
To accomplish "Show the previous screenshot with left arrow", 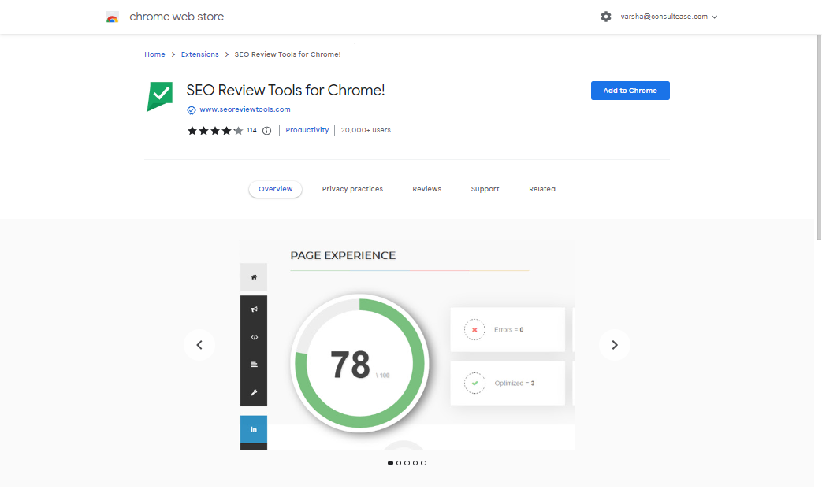I will point(199,345).
